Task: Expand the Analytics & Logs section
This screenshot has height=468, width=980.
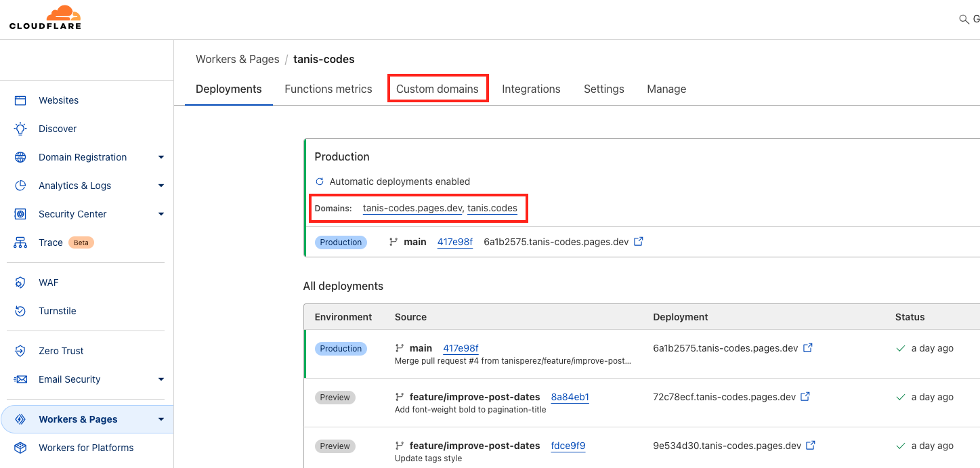Action: pyautogui.click(x=161, y=186)
